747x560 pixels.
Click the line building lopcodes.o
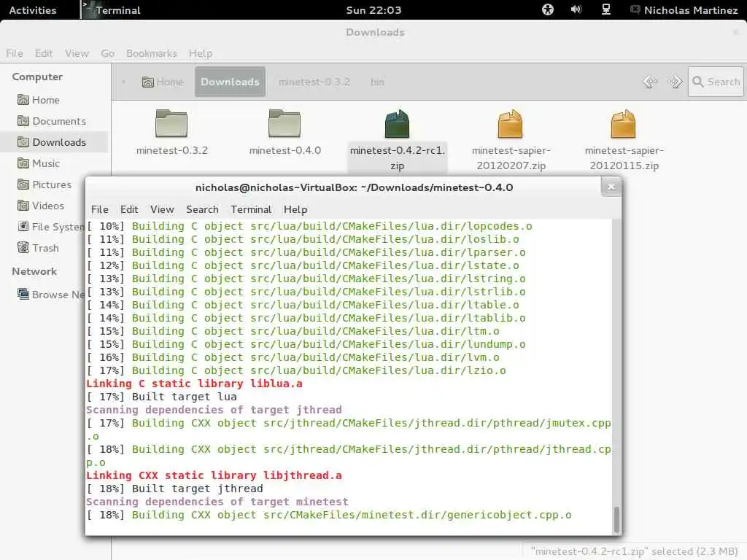pos(309,226)
